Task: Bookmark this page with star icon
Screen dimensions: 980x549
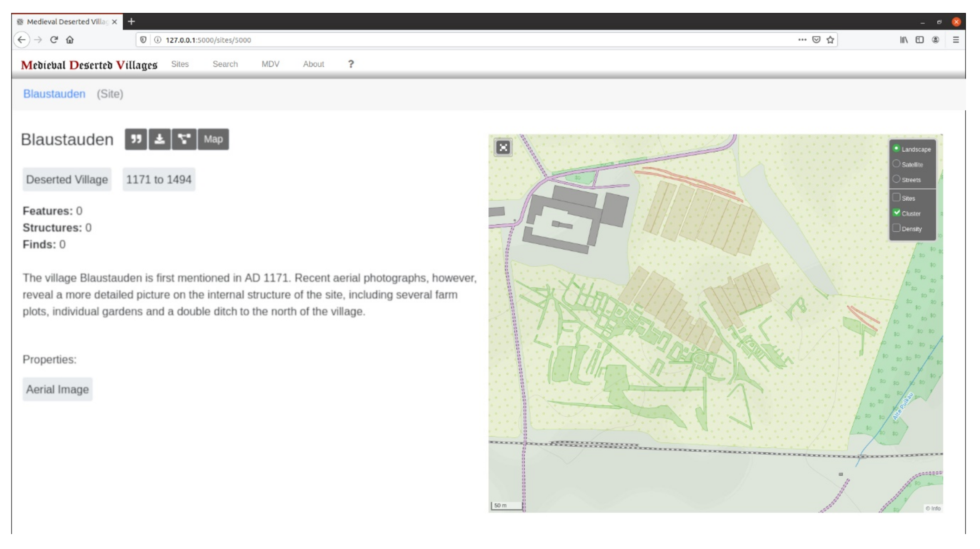Action: tap(830, 40)
